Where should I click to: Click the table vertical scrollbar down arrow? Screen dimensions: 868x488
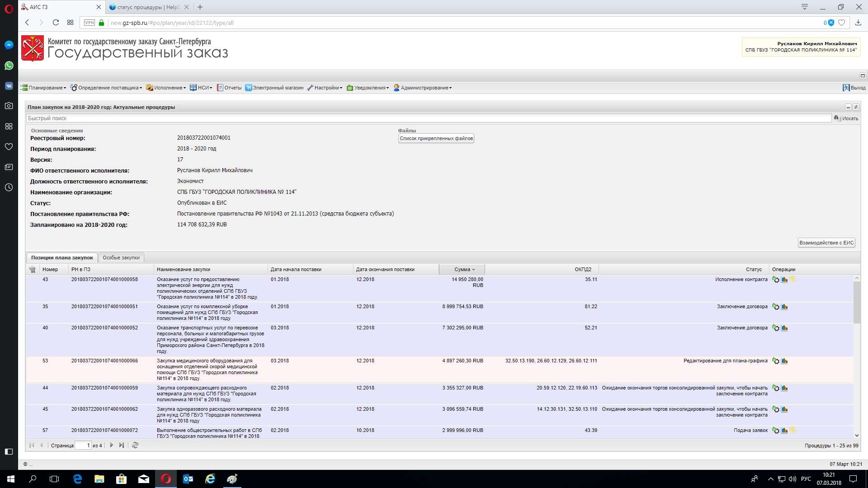856,436
